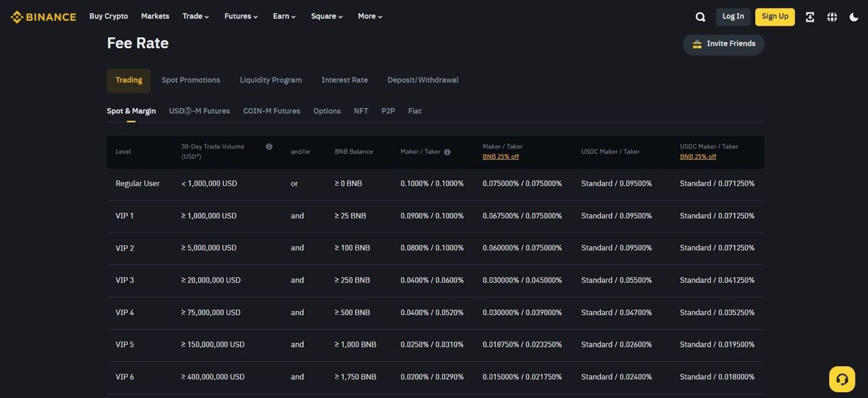
Task: Click the Invite Friends button
Action: pos(723,44)
